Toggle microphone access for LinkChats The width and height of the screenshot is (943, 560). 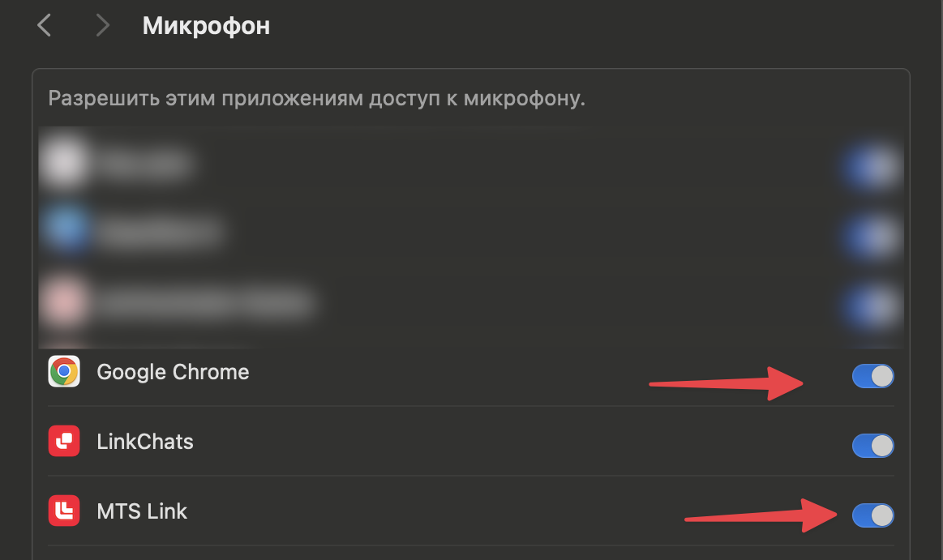[x=872, y=446]
